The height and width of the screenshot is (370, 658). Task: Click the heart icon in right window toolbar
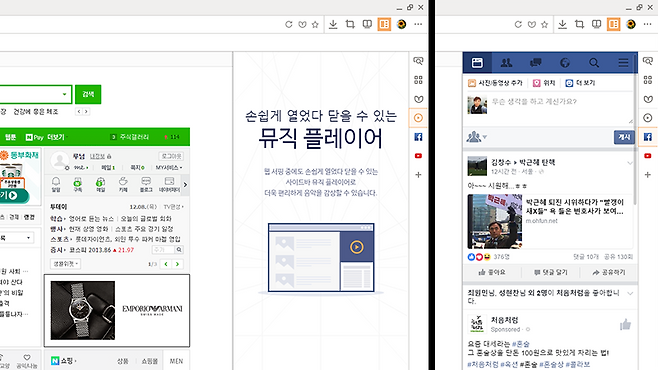coord(532,24)
